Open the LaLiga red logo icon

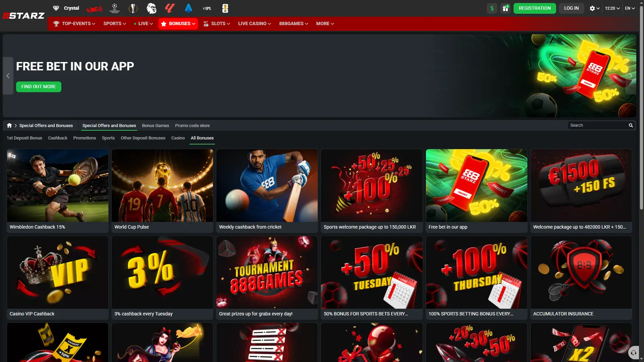[x=170, y=8]
